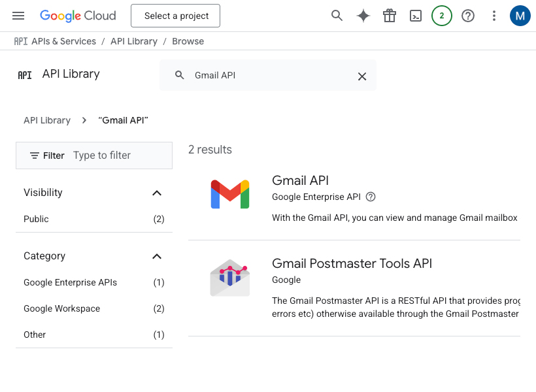Collapse the Visibility section chevron

[x=157, y=193]
